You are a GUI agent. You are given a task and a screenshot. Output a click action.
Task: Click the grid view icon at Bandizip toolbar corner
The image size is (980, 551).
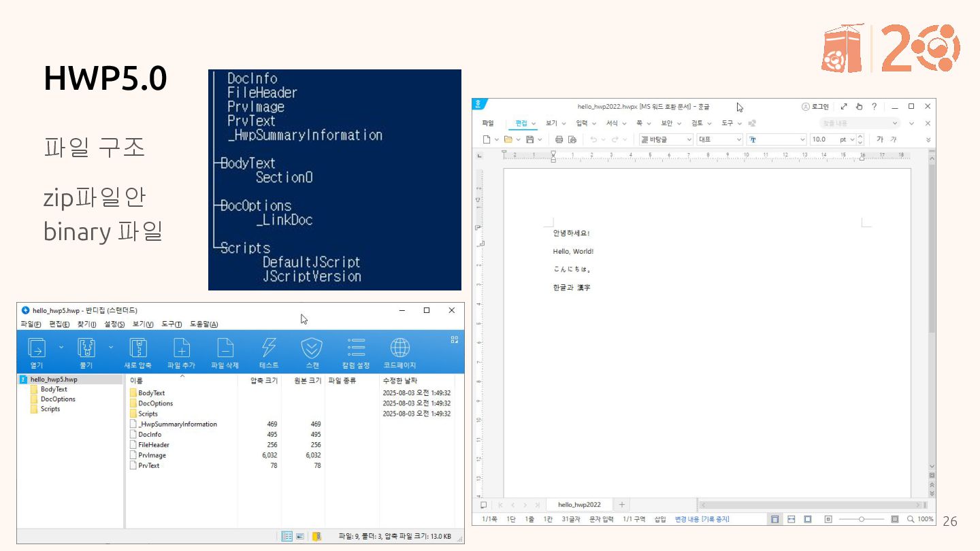tap(455, 339)
